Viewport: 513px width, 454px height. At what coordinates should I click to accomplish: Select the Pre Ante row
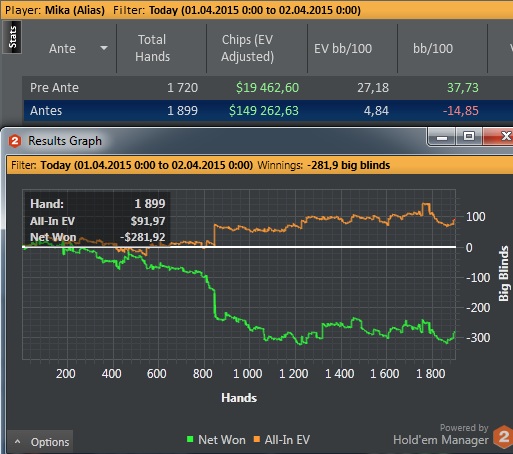[x=268, y=88]
